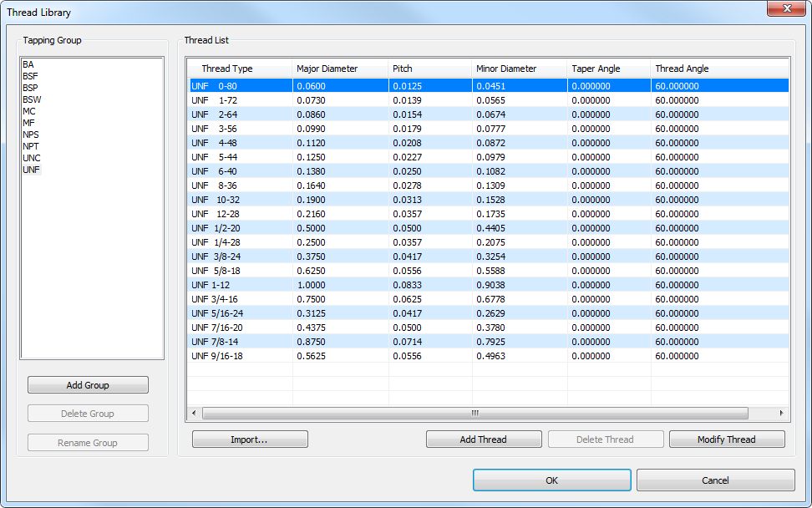Sort by Pitch column header

[430, 69]
